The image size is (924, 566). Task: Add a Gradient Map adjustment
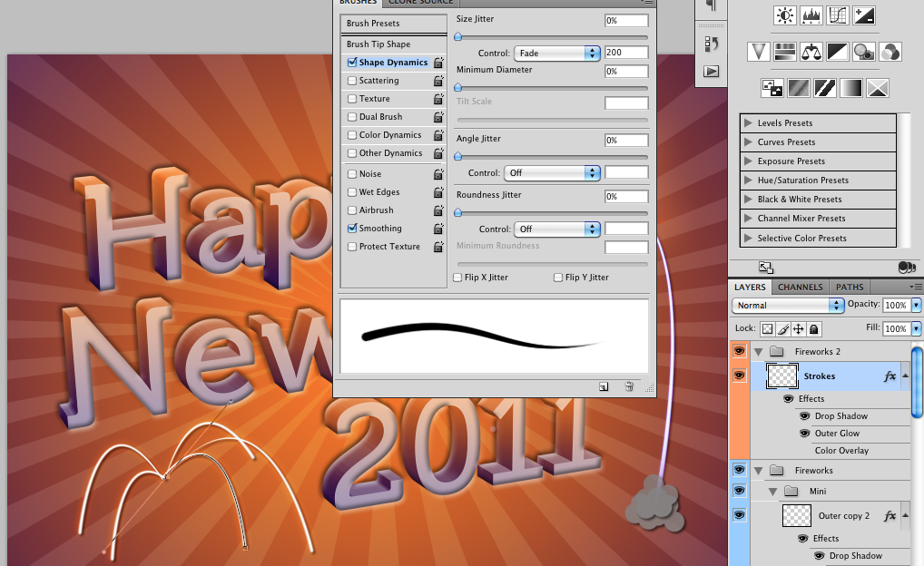[850, 88]
